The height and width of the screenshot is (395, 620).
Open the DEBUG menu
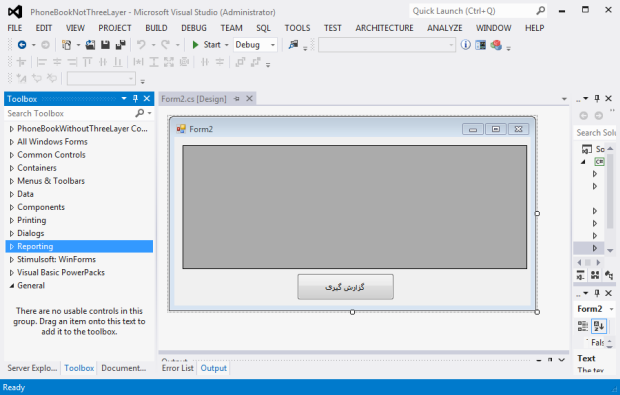point(194,28)
